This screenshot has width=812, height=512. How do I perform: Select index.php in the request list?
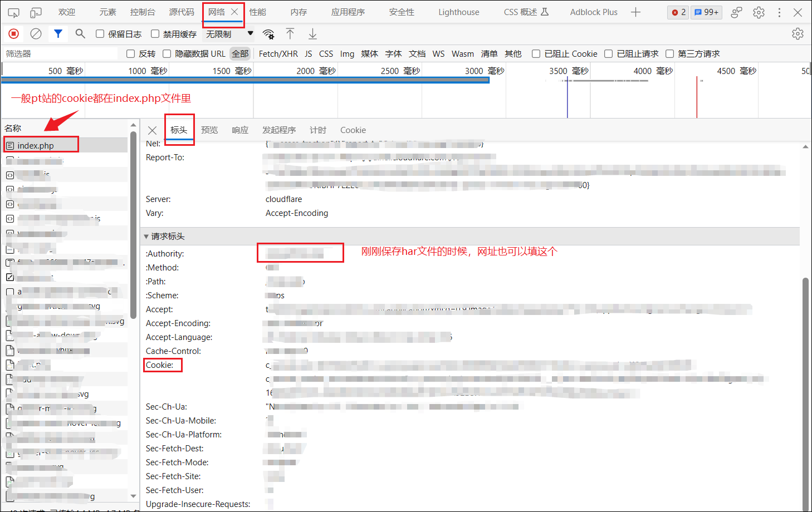[36, 146]
